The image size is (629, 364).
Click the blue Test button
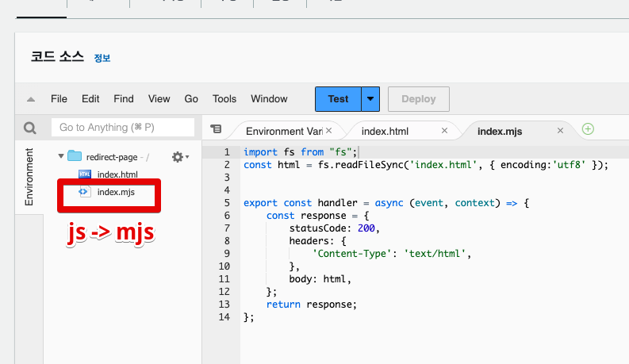coord(338,99)
